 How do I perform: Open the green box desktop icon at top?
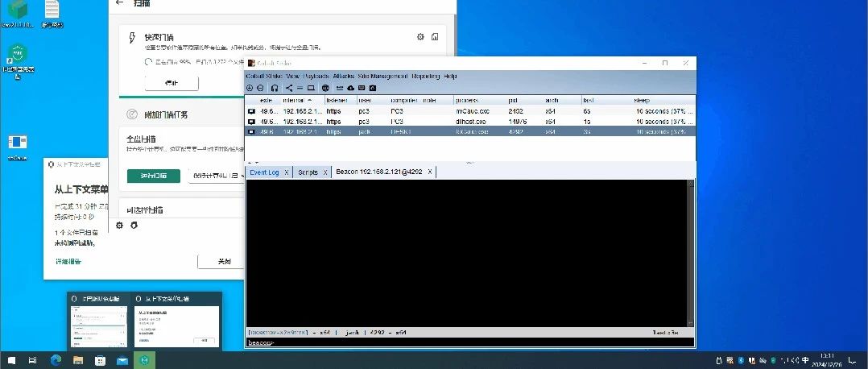point(18,14)
